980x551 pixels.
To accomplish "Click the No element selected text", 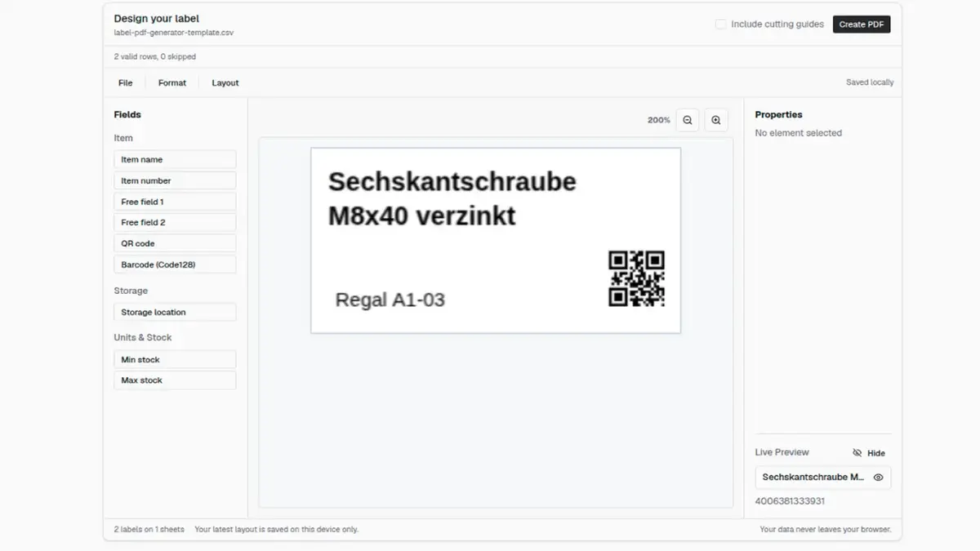I will (x=799, y=133).
